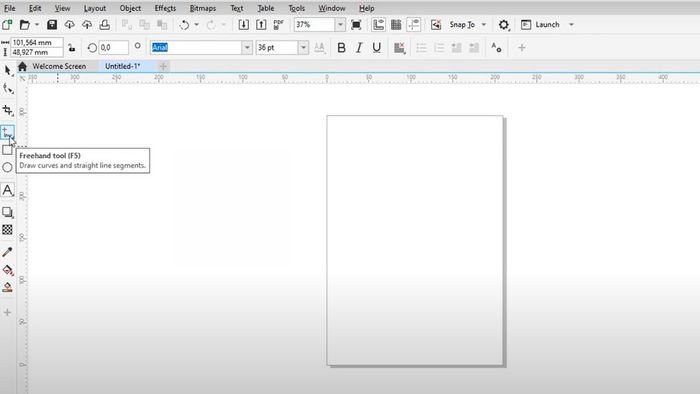Click the Import icon
This screenshot has height=394, width=700.
pos(243,25)
